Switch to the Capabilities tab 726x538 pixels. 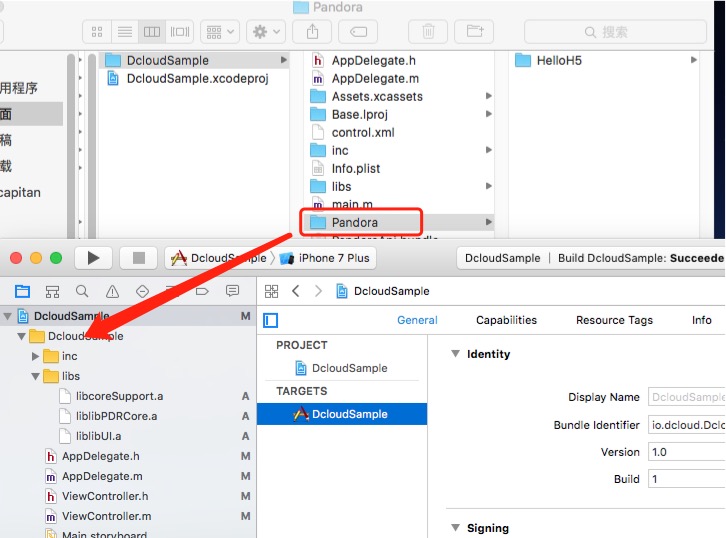pos(507,320)
